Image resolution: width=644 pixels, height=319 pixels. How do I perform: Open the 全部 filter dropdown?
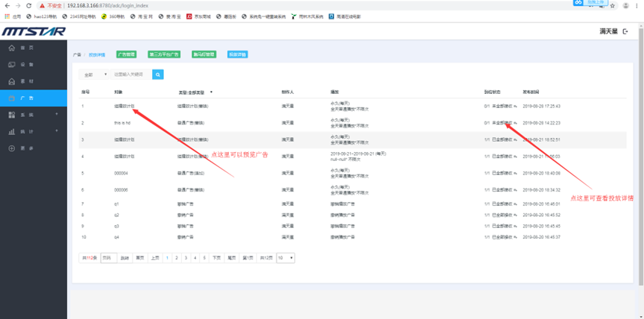pos(94,75)
